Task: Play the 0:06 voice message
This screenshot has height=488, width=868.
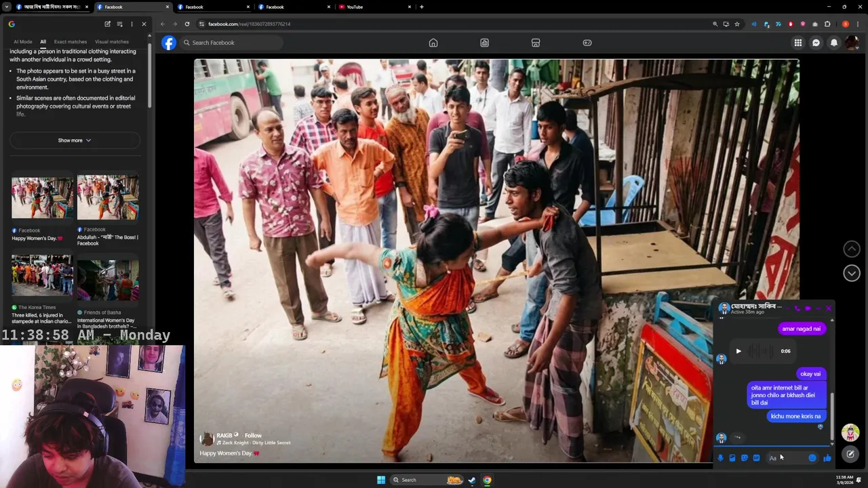Action: click(738, 351)
